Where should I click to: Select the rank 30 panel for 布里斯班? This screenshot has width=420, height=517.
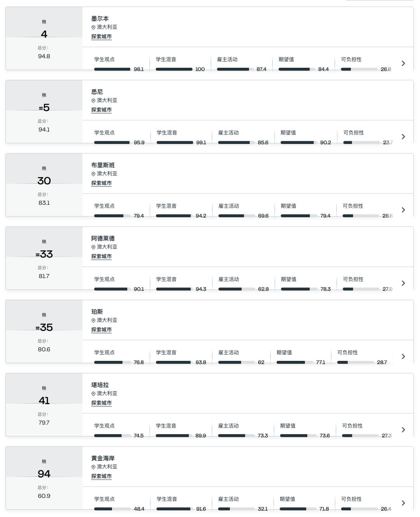(x=44, y=185)
